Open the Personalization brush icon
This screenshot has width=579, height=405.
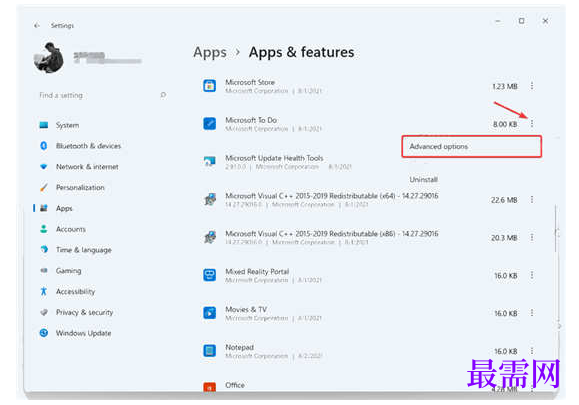(x=44, y=187)
